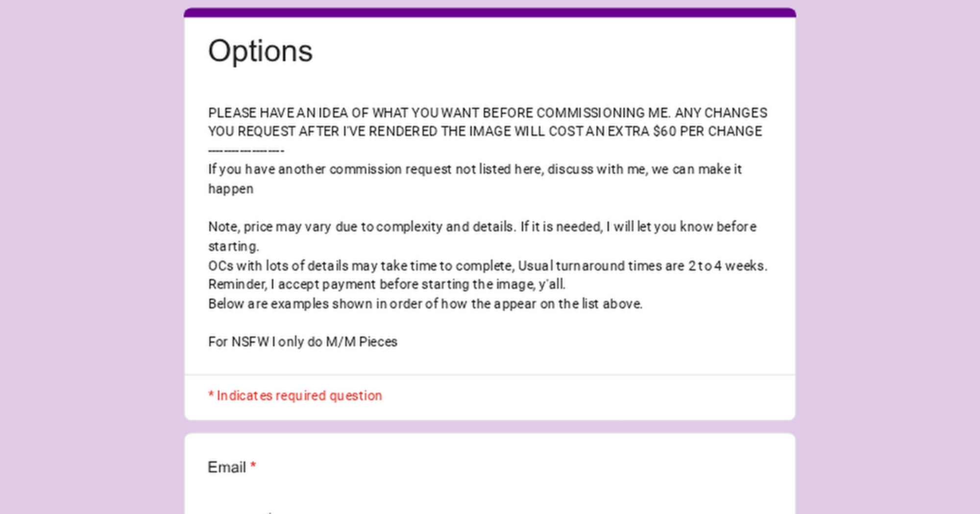Viewport: 980px width, 514px height.
Task: Click the "Below are examples shown" line
Action: click(x=425, y=304)
